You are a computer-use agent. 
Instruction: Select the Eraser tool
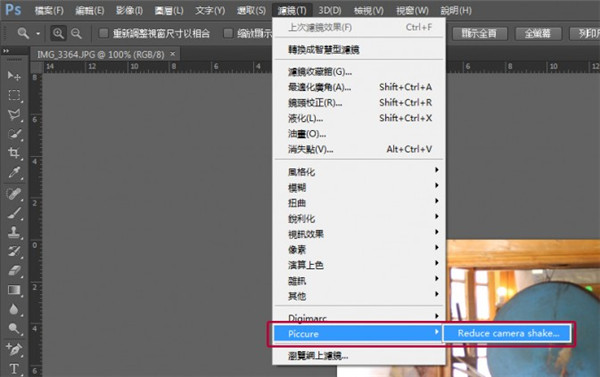14,271
